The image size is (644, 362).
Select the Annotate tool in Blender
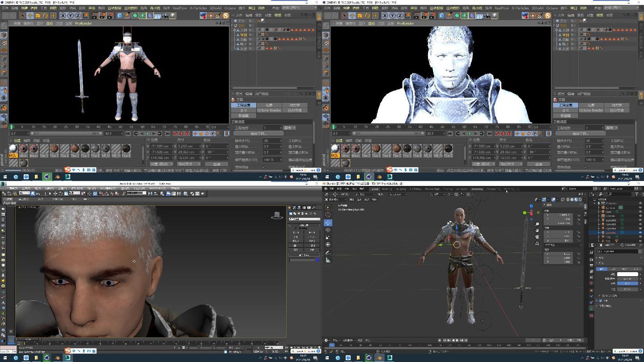328,253
